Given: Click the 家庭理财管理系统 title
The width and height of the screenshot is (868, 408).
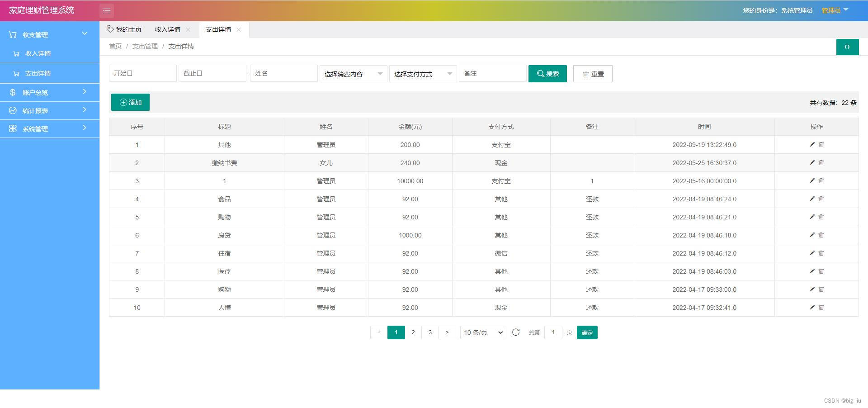Looking at the screenshot, I should 42,10.
